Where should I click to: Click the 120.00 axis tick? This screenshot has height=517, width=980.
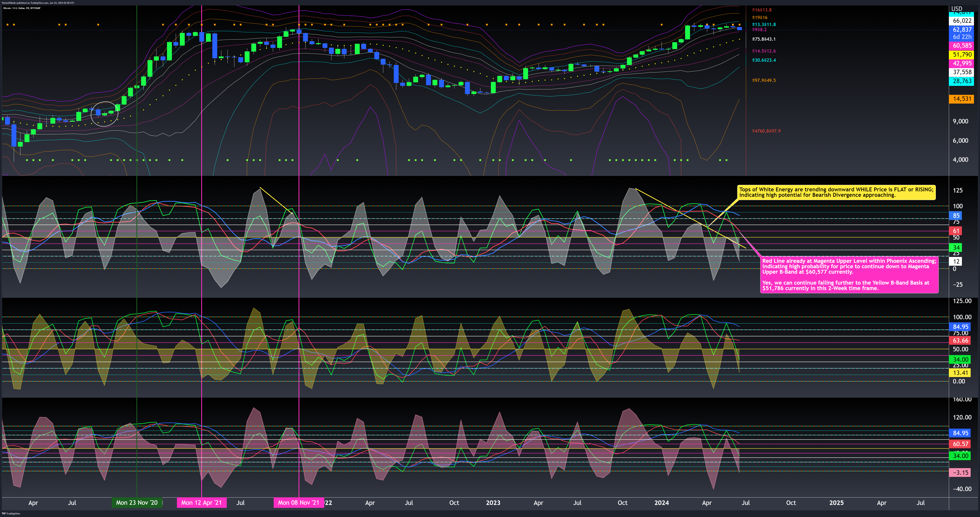[962, 417]
